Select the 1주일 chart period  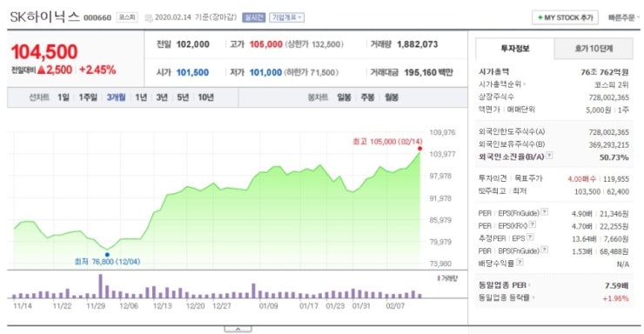point(88,97)
